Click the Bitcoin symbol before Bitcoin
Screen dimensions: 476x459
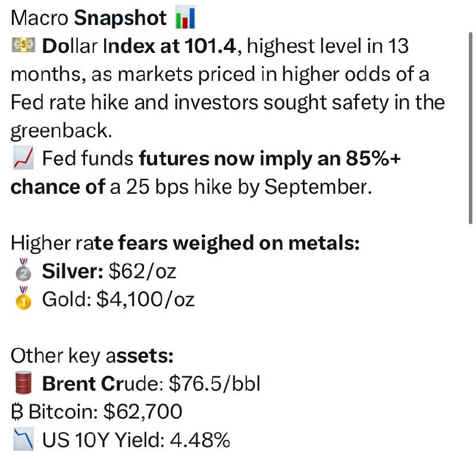pos(17,411)
